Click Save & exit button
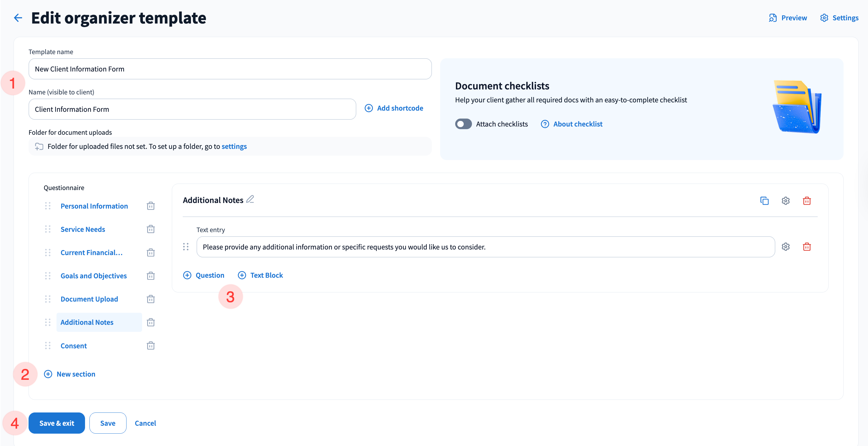This screenshot has height=446, width=868. (56, 423)
